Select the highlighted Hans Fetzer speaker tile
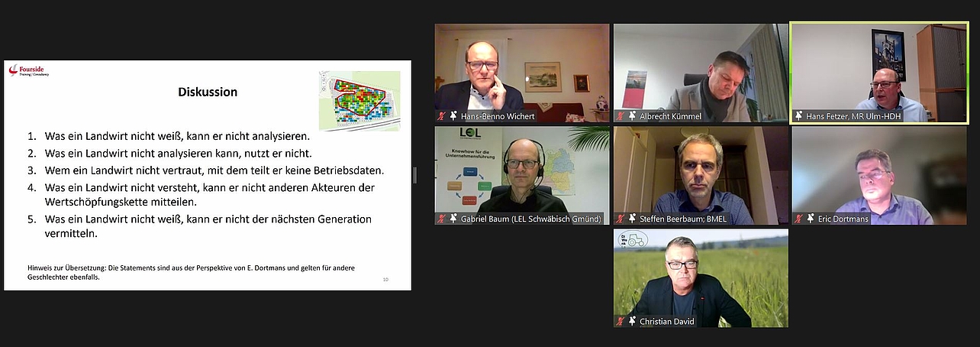This screenshot has width=980, height=347. point(879,73)
